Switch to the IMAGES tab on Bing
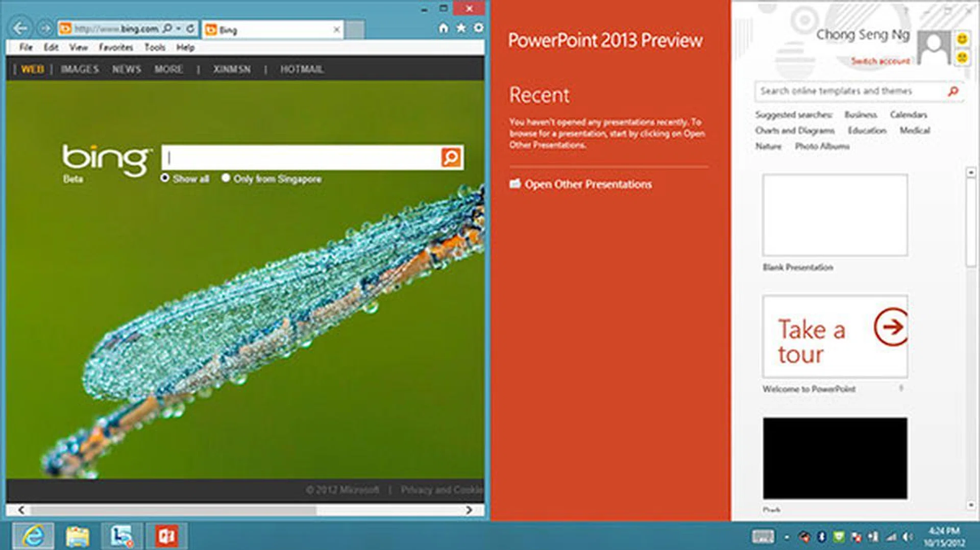Viewport: 980px width, 550px height. click(x=80, y=69)
